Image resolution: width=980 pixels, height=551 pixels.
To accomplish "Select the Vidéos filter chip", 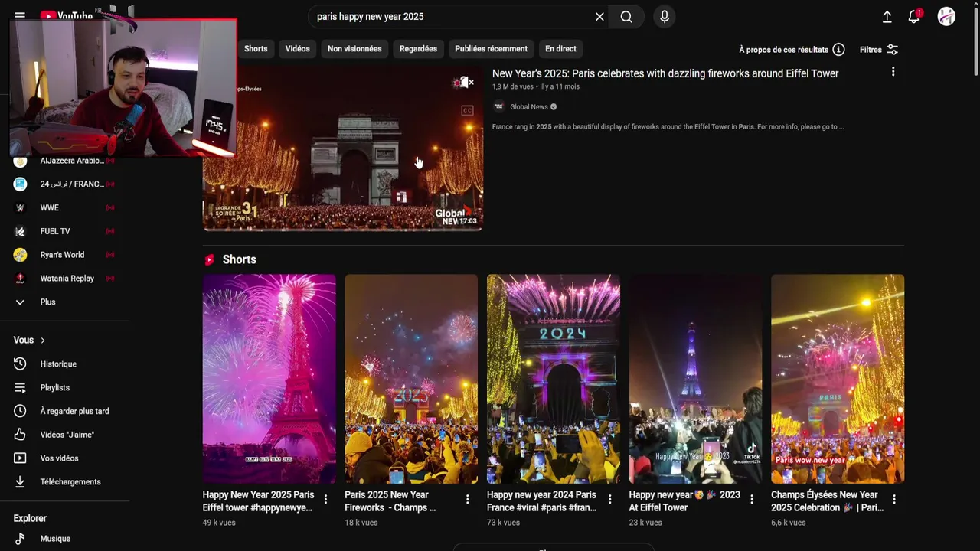I will 297,48.
